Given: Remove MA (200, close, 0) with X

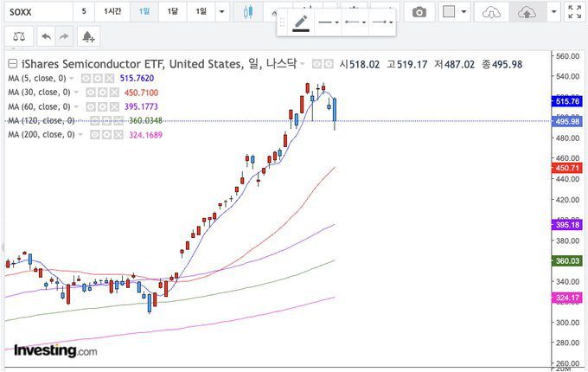Looking at the screenshot, I should point(118,135).
